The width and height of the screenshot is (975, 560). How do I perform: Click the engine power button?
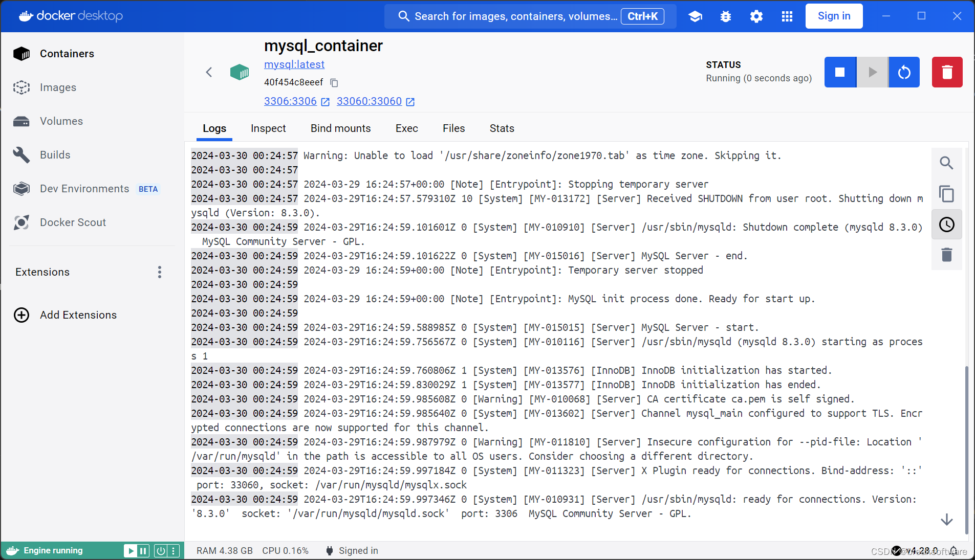(161, 551)
